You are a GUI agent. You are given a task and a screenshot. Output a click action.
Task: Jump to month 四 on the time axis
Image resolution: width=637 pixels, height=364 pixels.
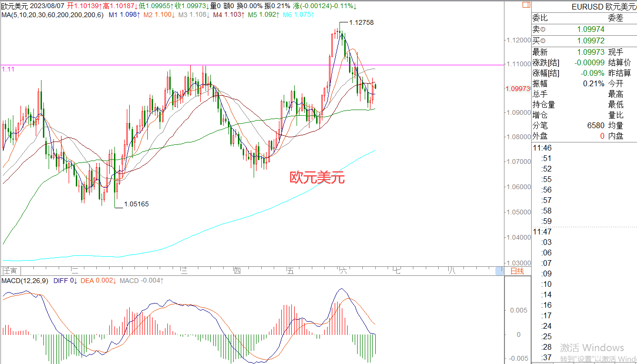237,271
